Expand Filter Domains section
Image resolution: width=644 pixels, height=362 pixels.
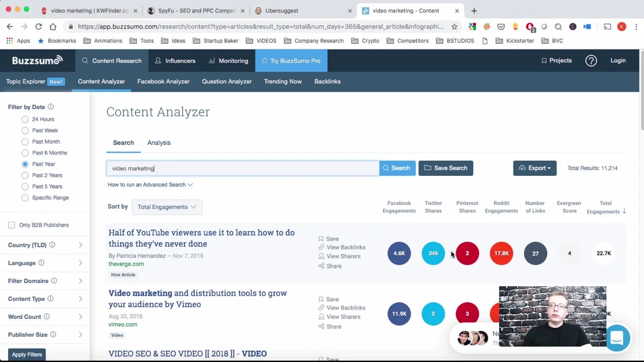[80, 281]
